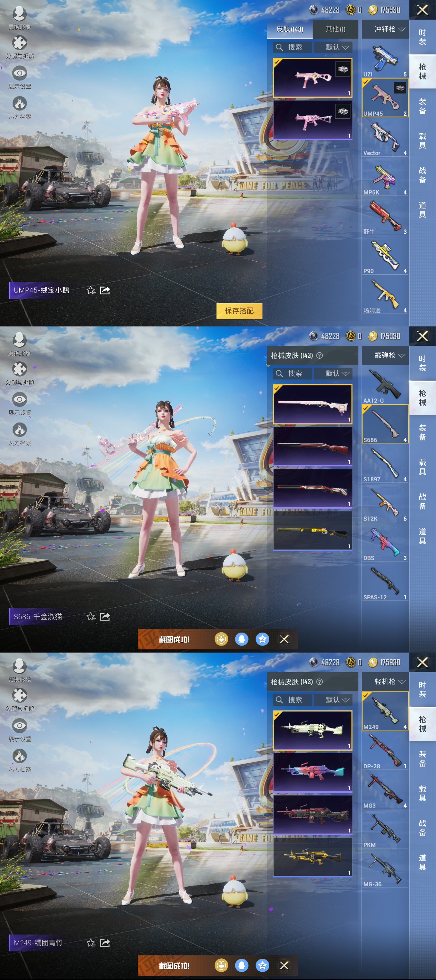Open the 轻机枪 weapon category dropdown
This screenshot has height=980, width=436.
[389, 681]
